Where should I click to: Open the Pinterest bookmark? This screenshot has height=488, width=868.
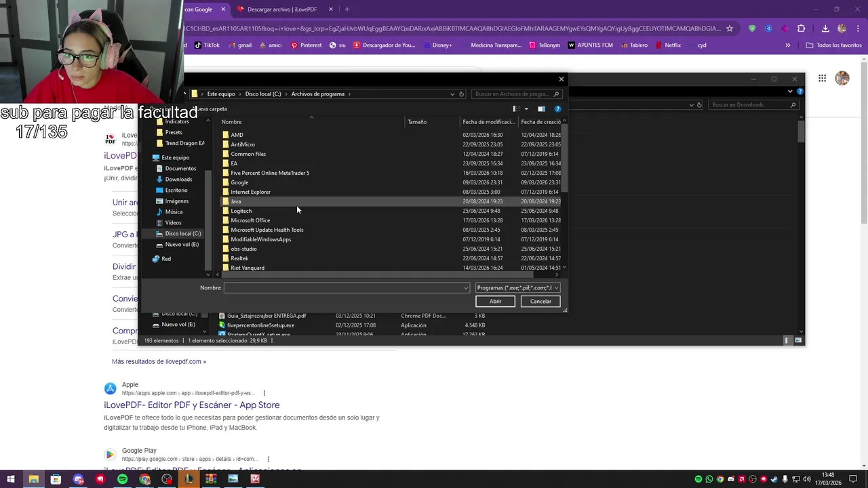tap(306, 45)
